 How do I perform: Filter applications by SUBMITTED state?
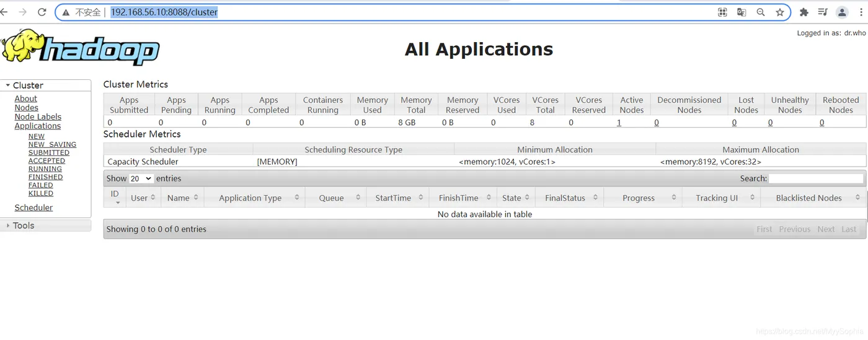(x=49, y=152)
